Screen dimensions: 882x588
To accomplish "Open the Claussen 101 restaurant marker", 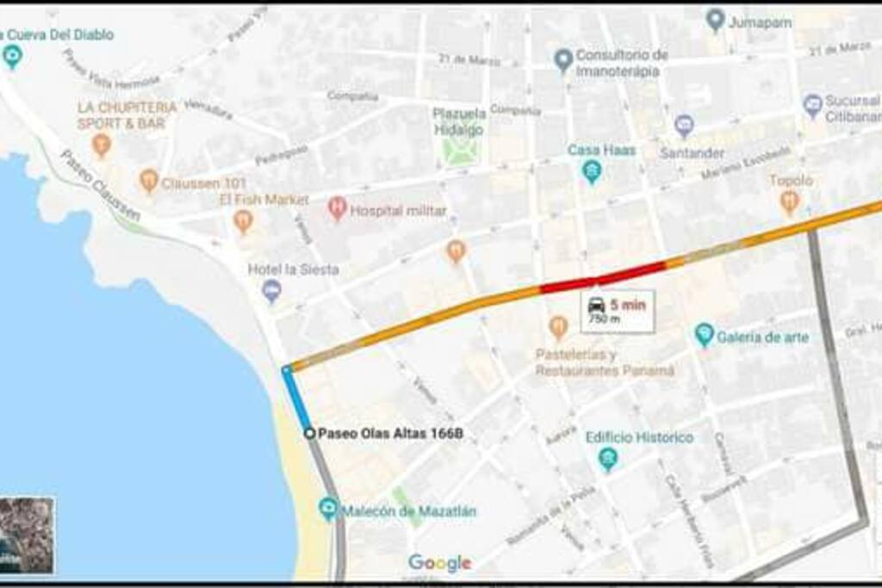I will click(148, 182).
